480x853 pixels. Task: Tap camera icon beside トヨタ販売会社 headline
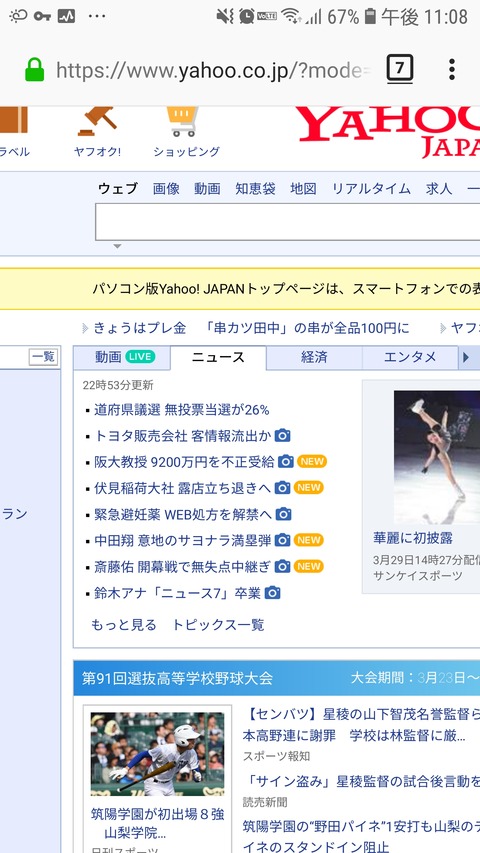282,436
